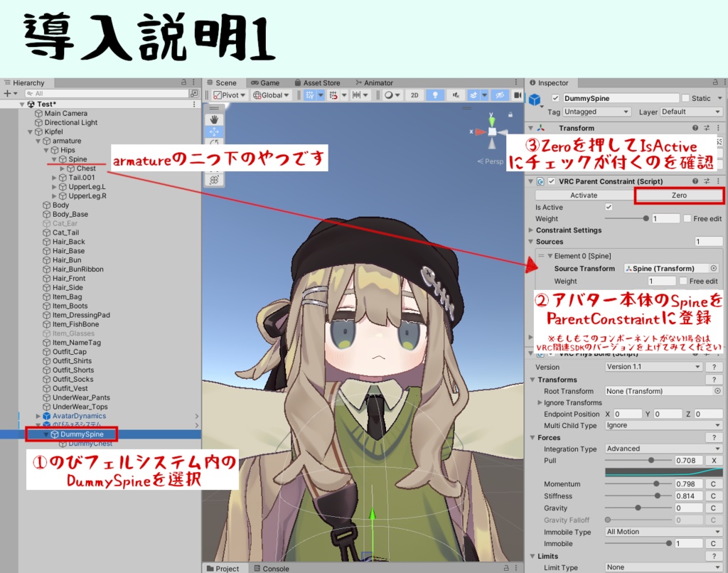
Task: Click the 2D view toggle in Scene toolbar
Action: click(414, 95)
